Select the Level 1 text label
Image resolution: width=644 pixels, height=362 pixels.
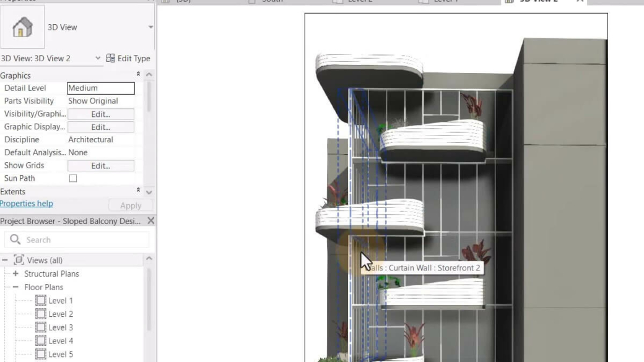[x=61, y=301]
